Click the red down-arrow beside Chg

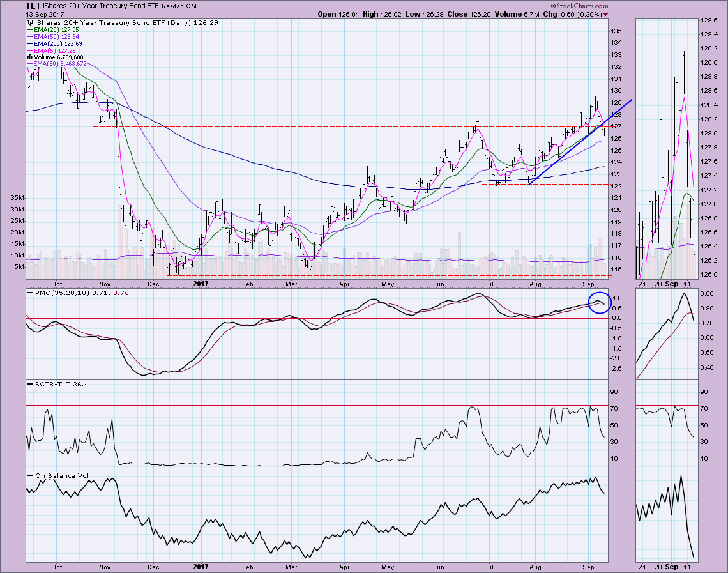(x=605, y=13)
